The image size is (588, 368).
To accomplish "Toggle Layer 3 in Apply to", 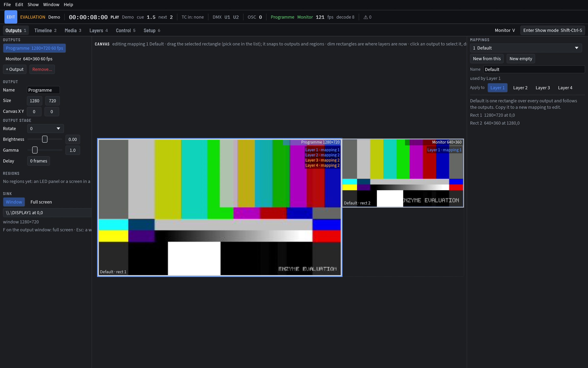I will tap(543, 88).
